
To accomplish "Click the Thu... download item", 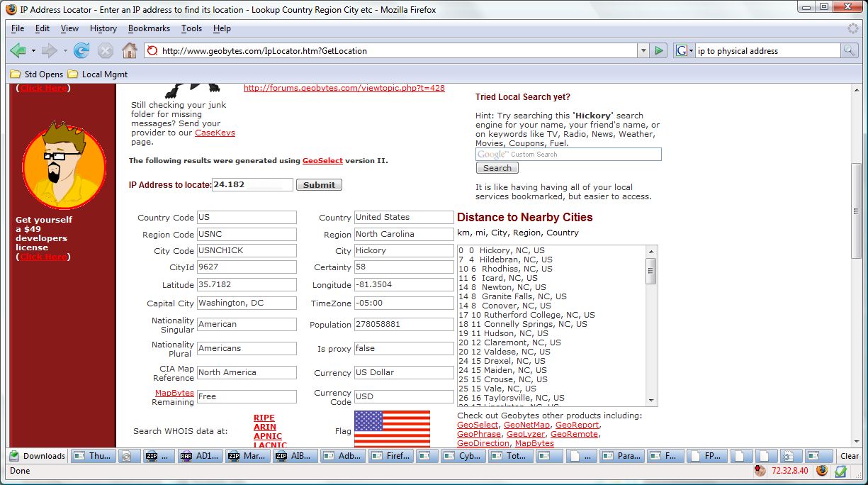I will [x=92, y=456].
